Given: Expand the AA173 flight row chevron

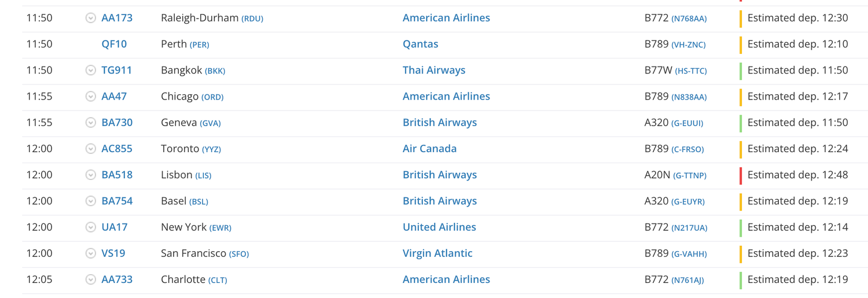Looking at the screenshot, I should tap(90, 18).
